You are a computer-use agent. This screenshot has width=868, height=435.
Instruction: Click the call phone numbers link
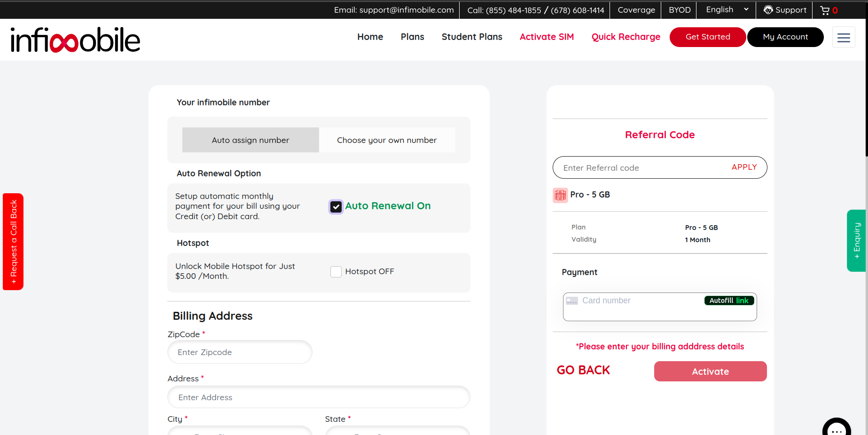coord(536,10)
